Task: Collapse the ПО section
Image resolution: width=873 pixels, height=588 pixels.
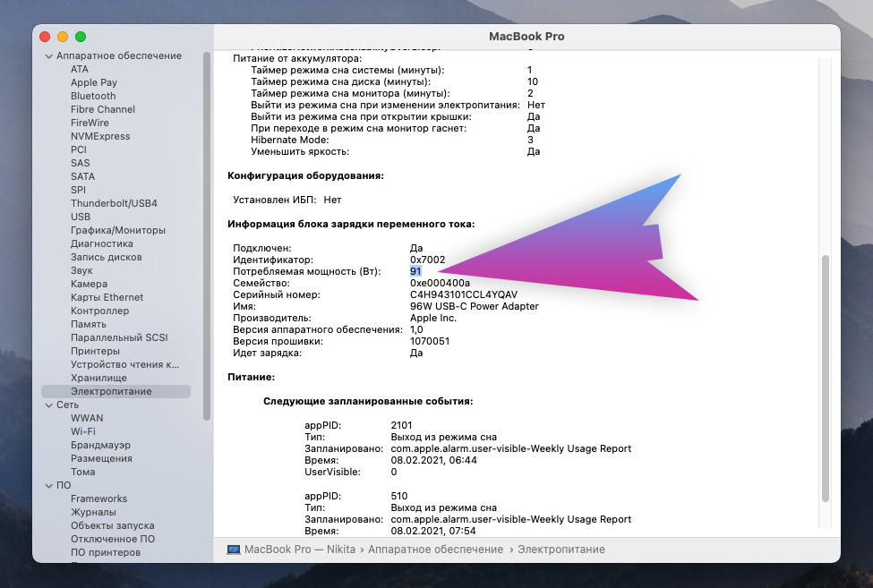Action: (48, 485)
